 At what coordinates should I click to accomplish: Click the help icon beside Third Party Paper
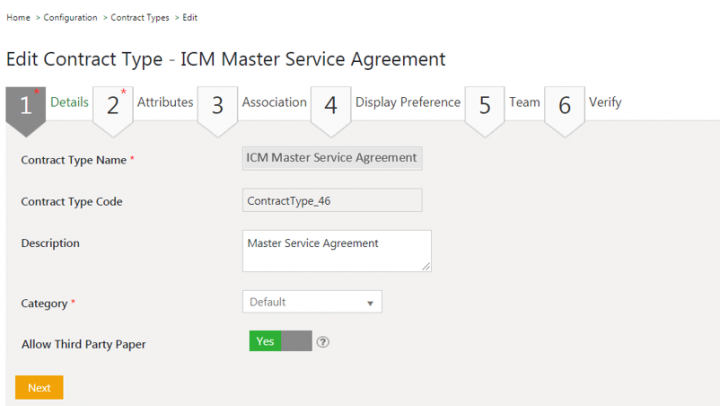(x=323, y=342)
